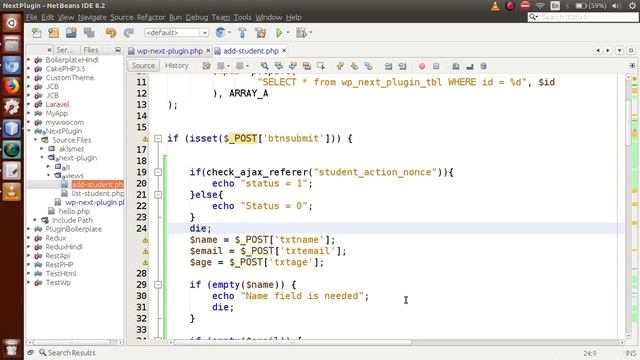Collapse the code fold at line 16
This screenshot has height=360, width=640.
tap(158, 139)
